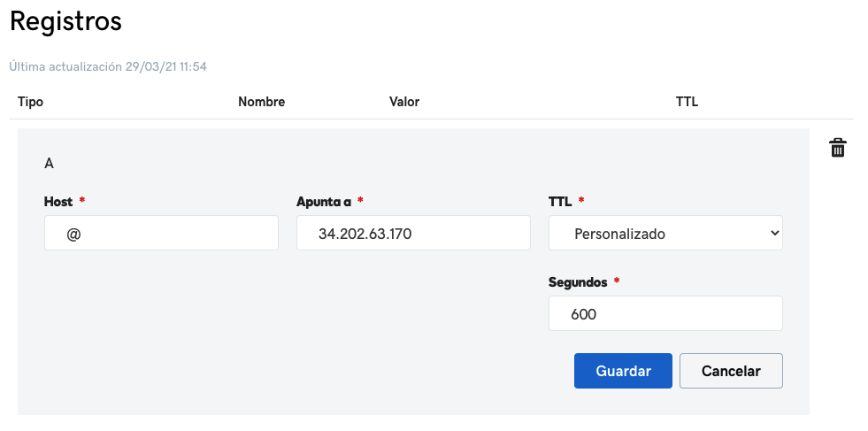Screen dimensions: 868x431
Task: Save the record with Guardar button
Action: coord(623,371)
